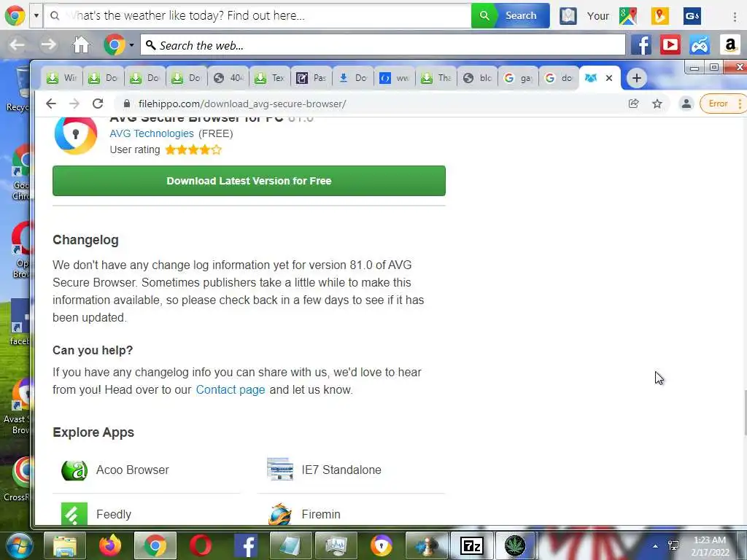Open the AVG Technologies link
The height and width of the screenshot is (560, 747).
click(x=152, y=133)
